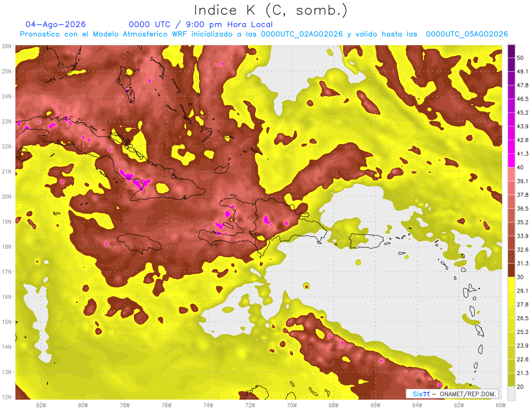
Task: Click latitude label "25N"
Action: pos(7,71)
